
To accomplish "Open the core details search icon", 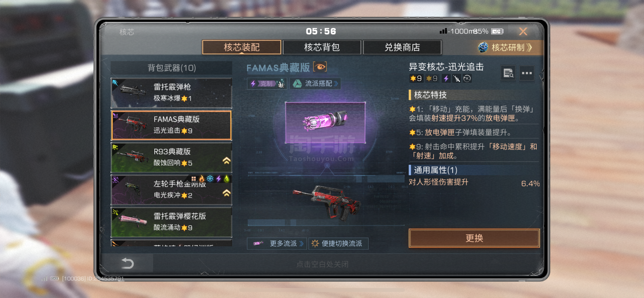I will tap(508, 73).
